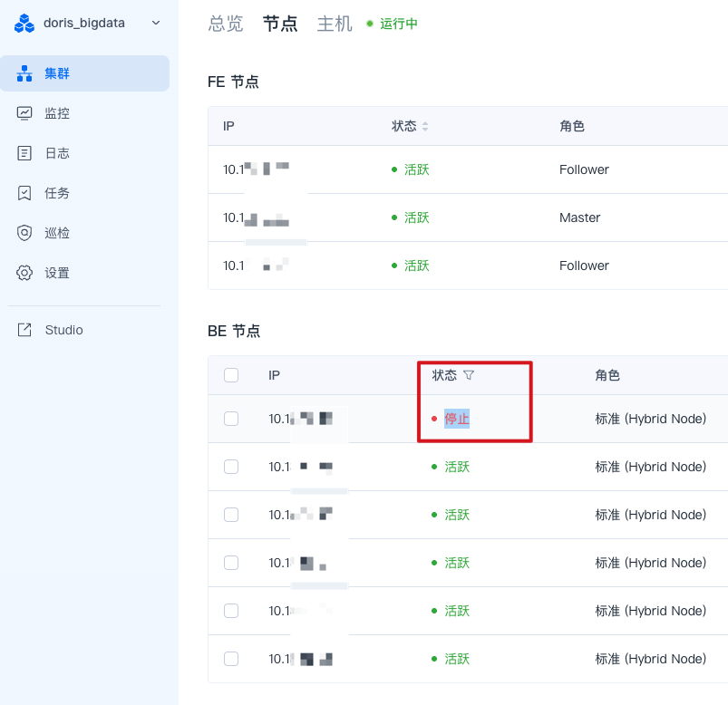Viewport: 728px width, 705px height.
Task: Switch to the 主机 hosts tab
Action: (335, 24)
